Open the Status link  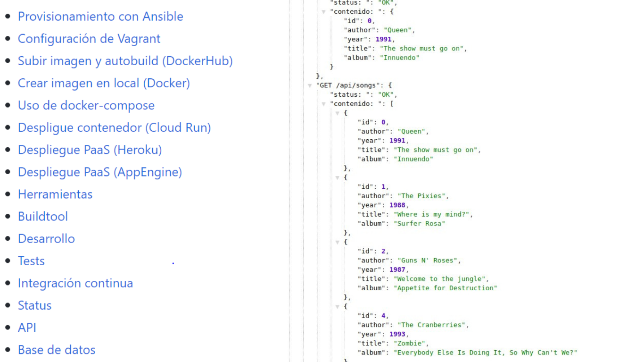click(34, 305)
